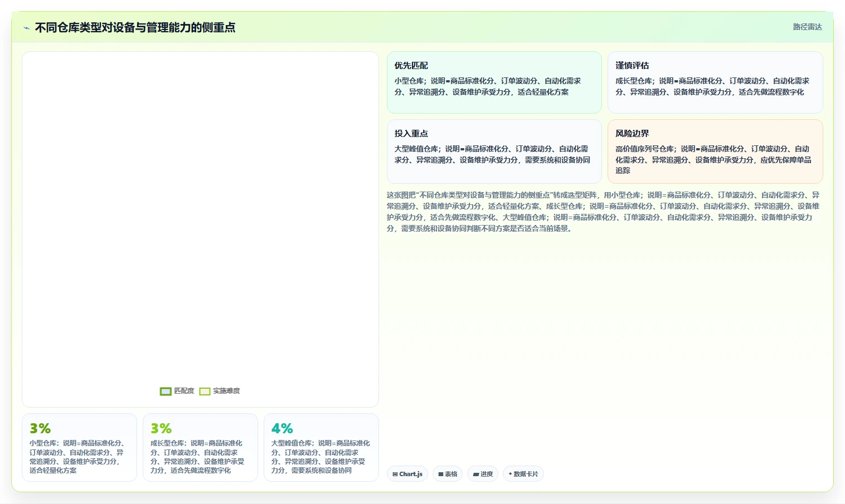This screenshot has width=845, height=504.
Task: Open the 谨慎评估 card
Action: tap(715, 82)
